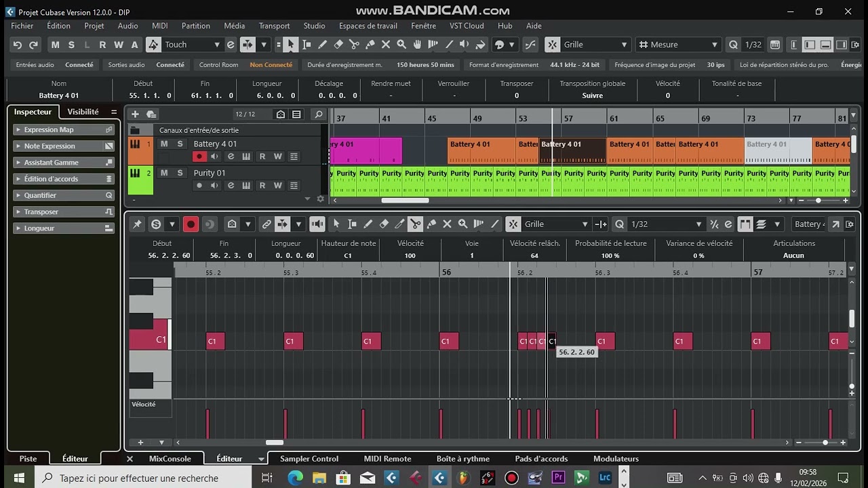Screen dimensions: 868x488
Task: Open the track presets icon beside Add Track
Action: pos(151,115)
